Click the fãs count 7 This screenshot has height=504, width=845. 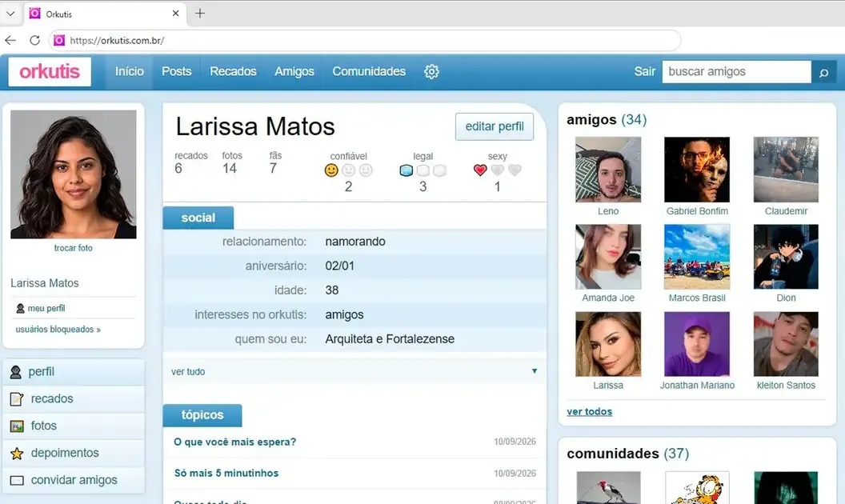(273, 169)
